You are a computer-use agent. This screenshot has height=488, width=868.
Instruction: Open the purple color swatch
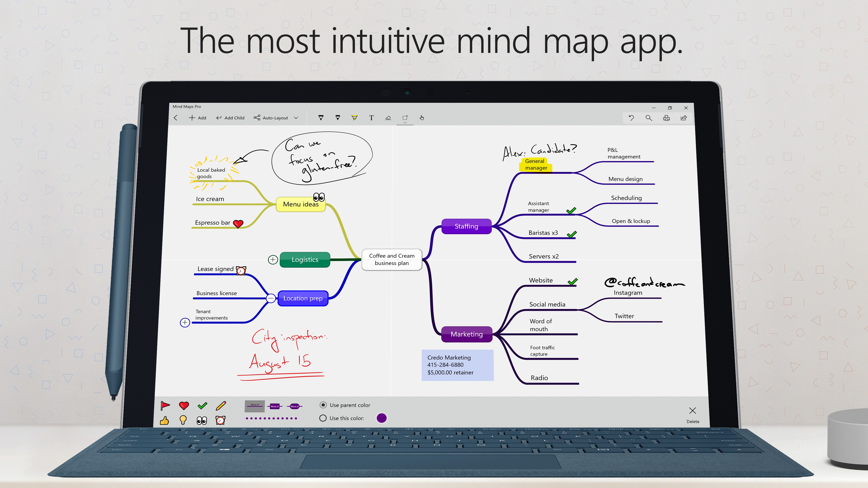coord(381,418)
